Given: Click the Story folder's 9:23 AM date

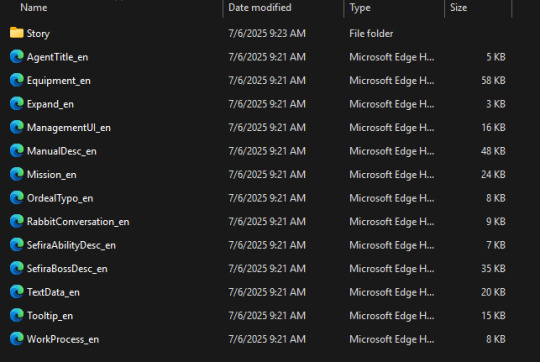Looking at the screenshot, I should click(x=267, y=33).
